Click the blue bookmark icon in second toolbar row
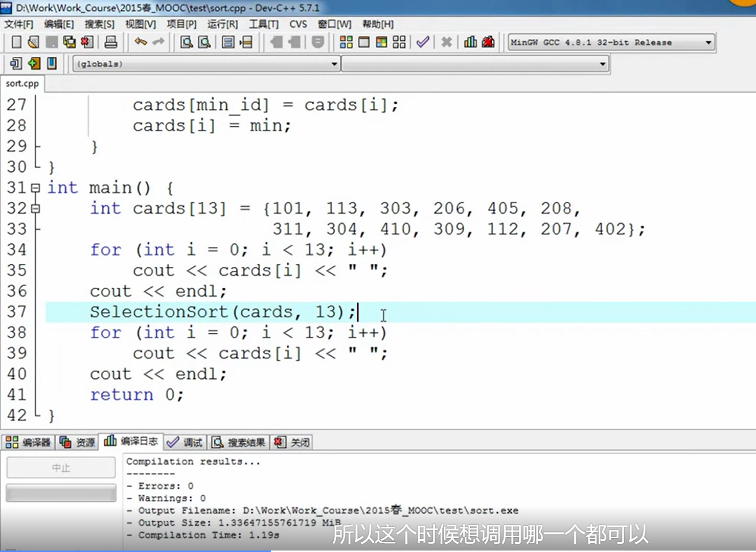 (52, 63)
